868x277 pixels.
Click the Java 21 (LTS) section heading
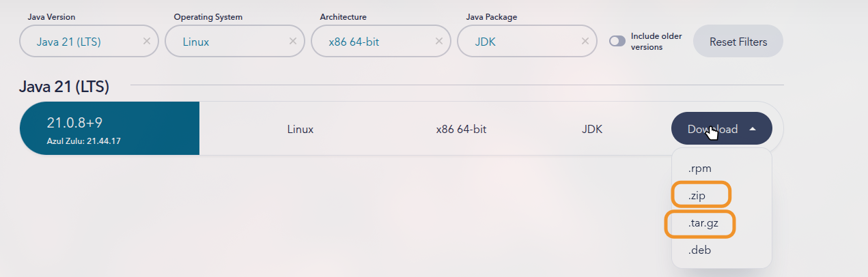pos(64,87)
